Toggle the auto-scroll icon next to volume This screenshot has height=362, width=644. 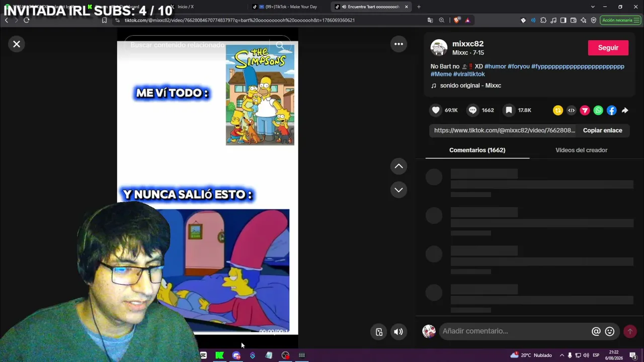tap(379, 332)
